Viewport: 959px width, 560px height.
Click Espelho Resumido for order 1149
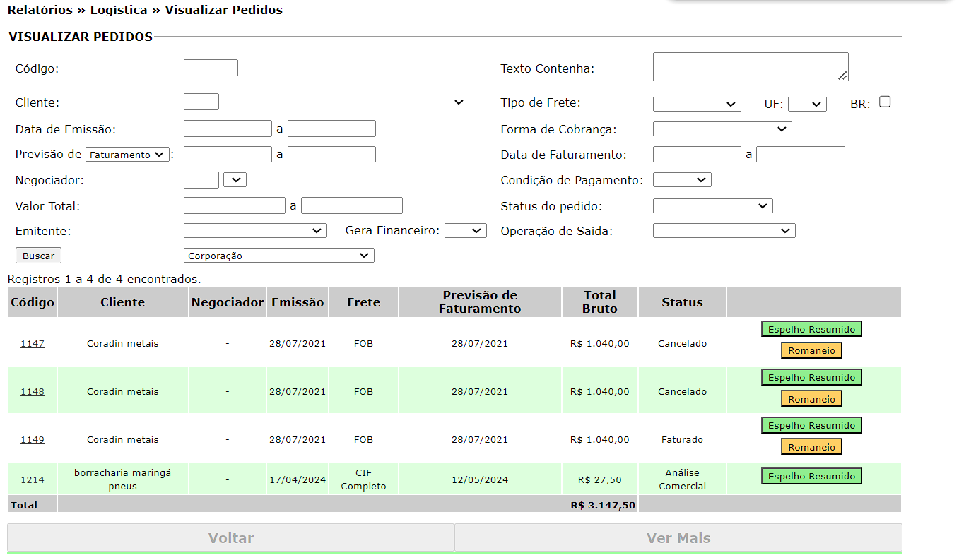(x=811, y=425)
